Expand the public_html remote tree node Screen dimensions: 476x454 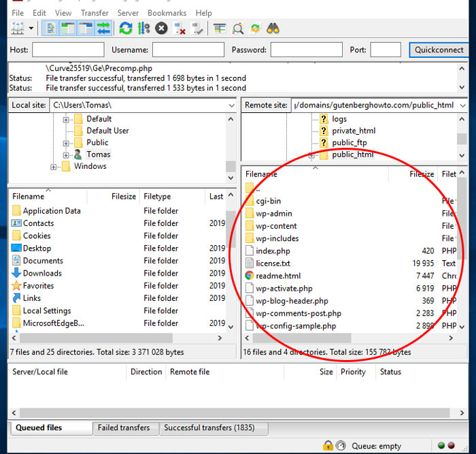(x=311, y=156)
